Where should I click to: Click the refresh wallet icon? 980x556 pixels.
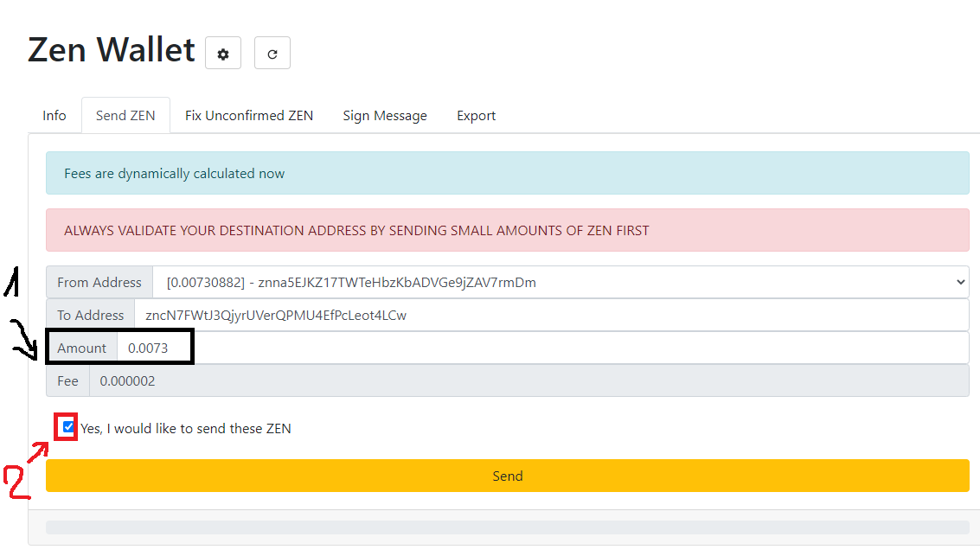click(272, 53)
